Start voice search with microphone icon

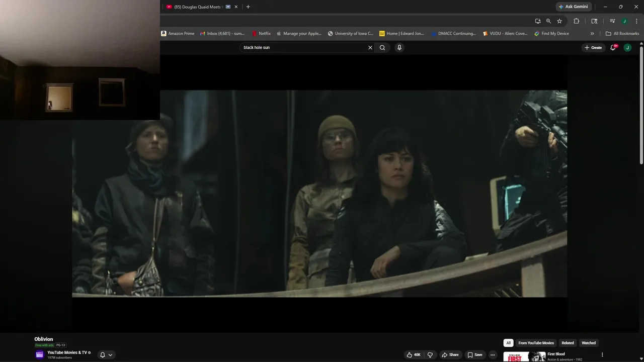click(x=399, y=47)
